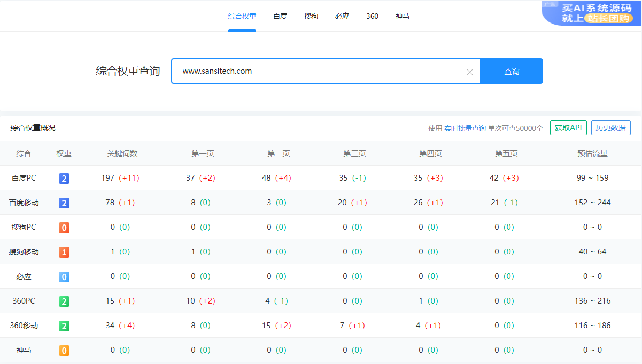The width and height of the screenshot is (642, 364).
Task: Click the 搜狗移动 weight badge 1
Action: click(64, 252)
